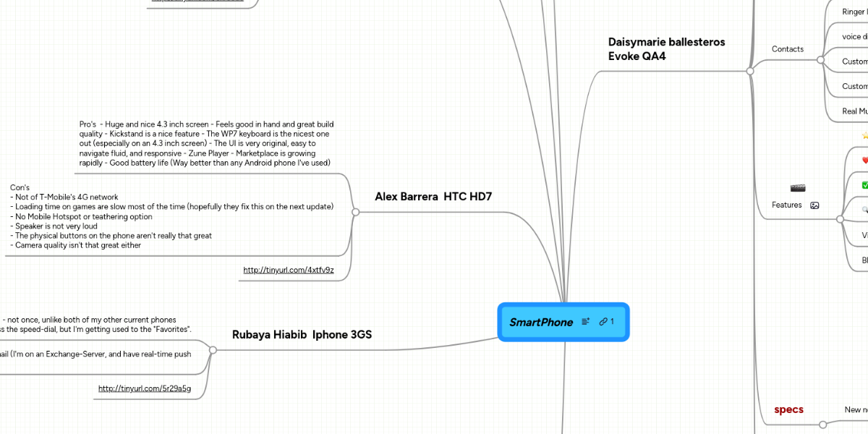Click the star emoji on the top Features child
The width and height of the screenshot is (868, 434).
click(x=864, y=135)
